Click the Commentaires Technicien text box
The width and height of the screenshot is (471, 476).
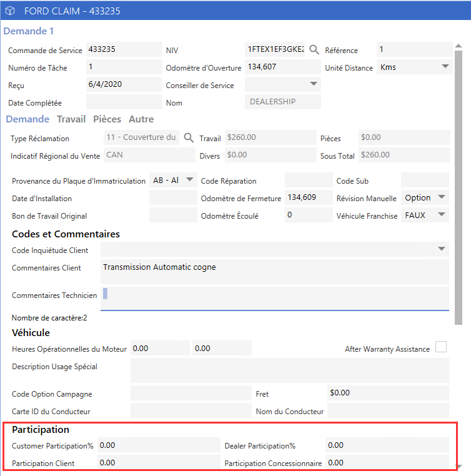point(275,299)
